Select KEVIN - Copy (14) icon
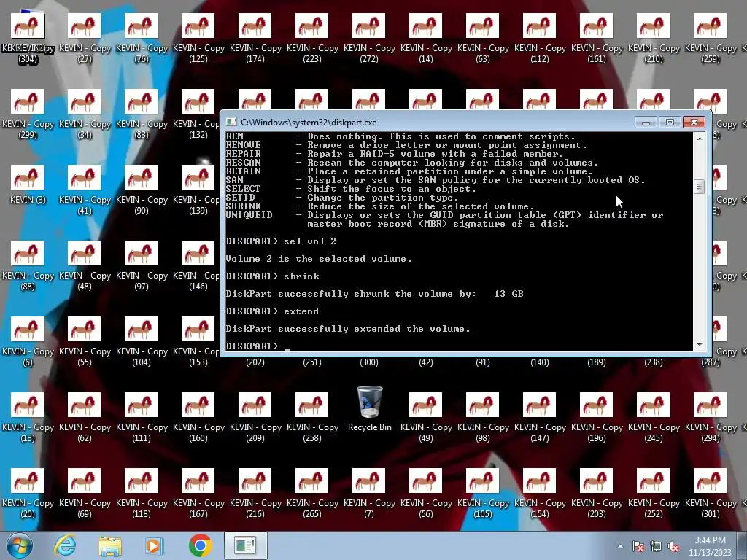The width and height of the screenshot is (747, 560). coord(426,38)
